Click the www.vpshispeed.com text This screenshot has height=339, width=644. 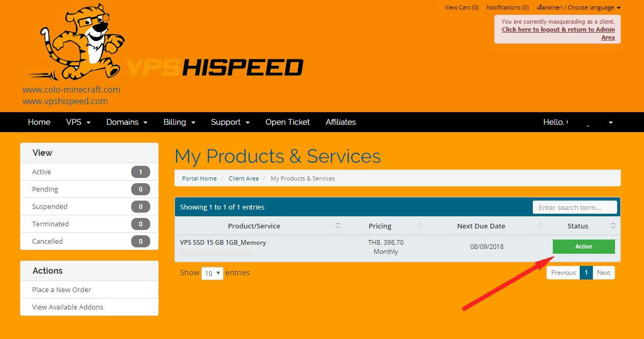(x=65, y=101)
